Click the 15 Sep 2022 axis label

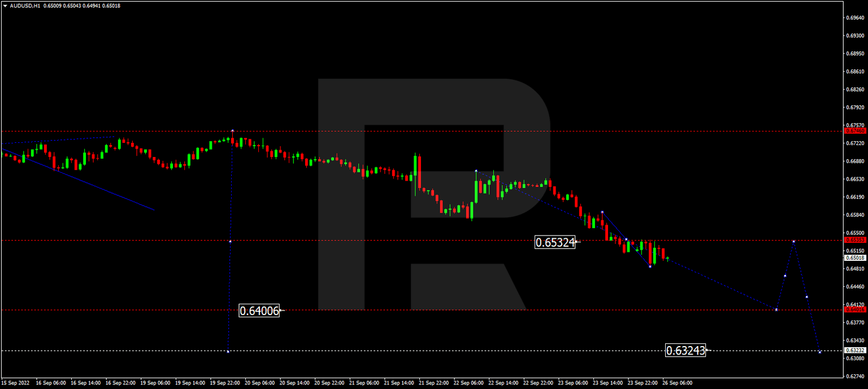coord(15,382)
